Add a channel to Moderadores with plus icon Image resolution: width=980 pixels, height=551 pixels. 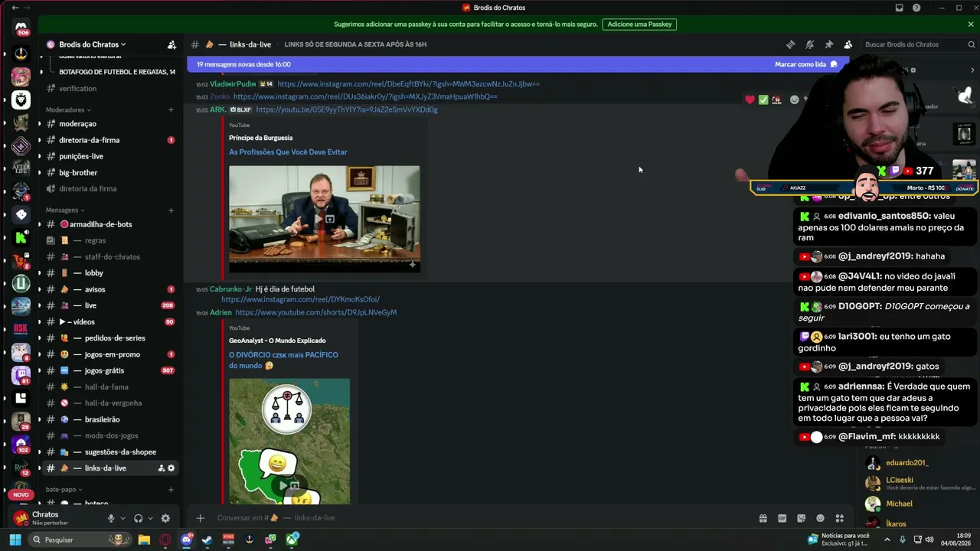point(171,109)
